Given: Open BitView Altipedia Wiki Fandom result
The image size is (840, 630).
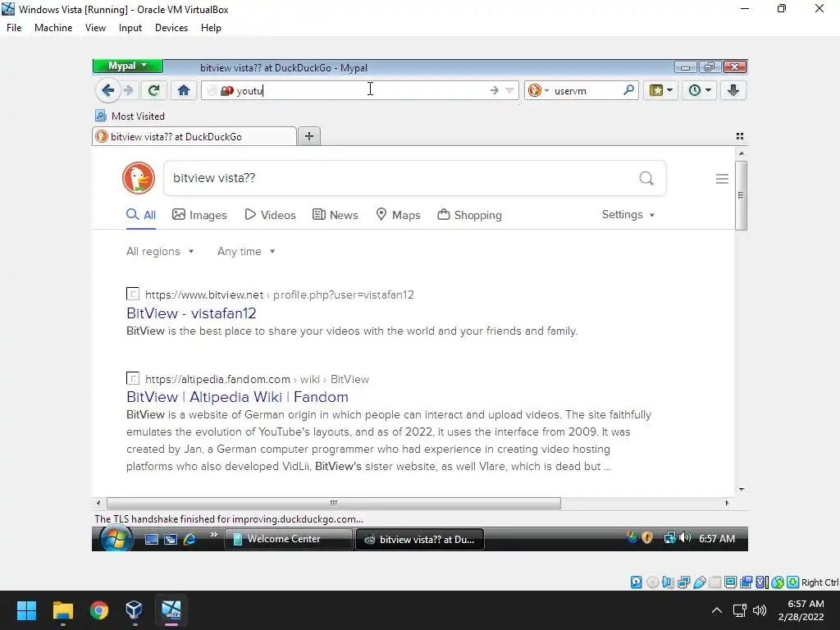Looking at the screenshot, I should pos(237,397).
